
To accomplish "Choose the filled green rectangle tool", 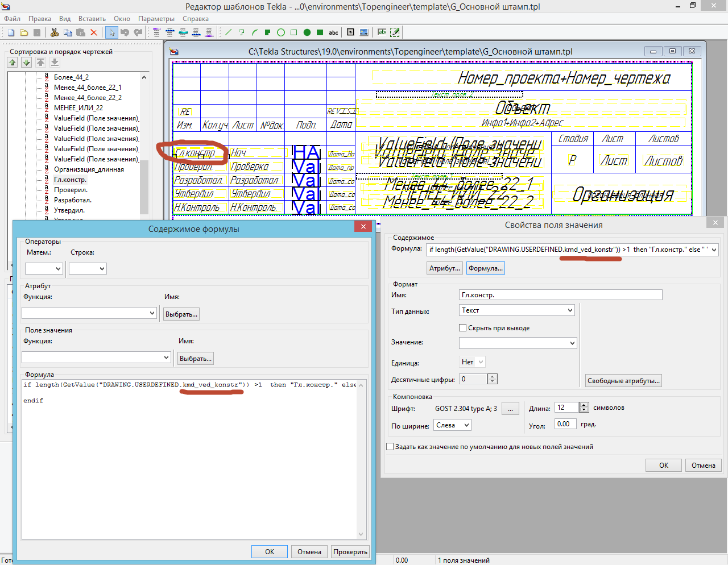I will point(320,32).
